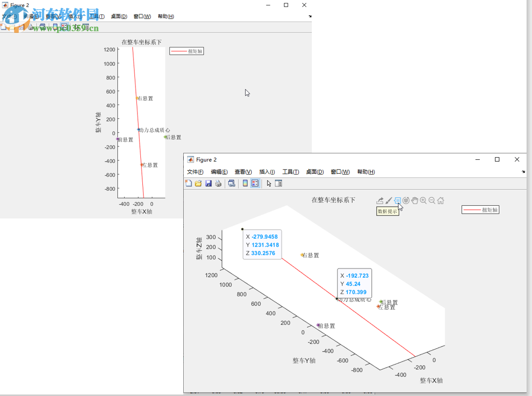Screen dimensions: 532x396
Task: Activate the Pan hand tool
Action: coord(415,200)
